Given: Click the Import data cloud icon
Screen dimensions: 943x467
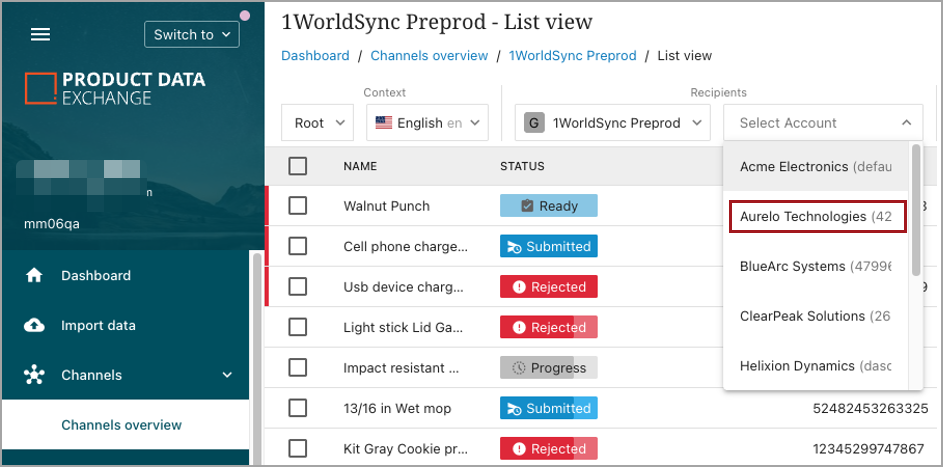Looking at the screenshot, I should click(x=34, y=325).
